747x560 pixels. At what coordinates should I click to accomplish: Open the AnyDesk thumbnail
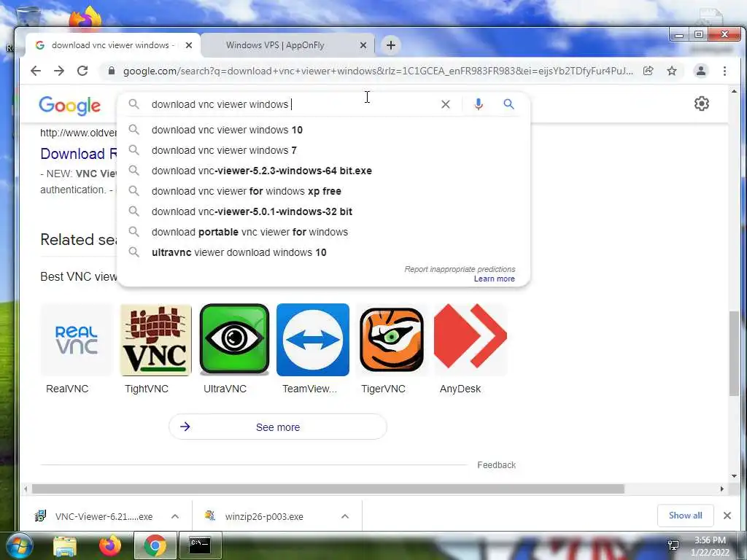pyautogui.click(x=471, y=340)
